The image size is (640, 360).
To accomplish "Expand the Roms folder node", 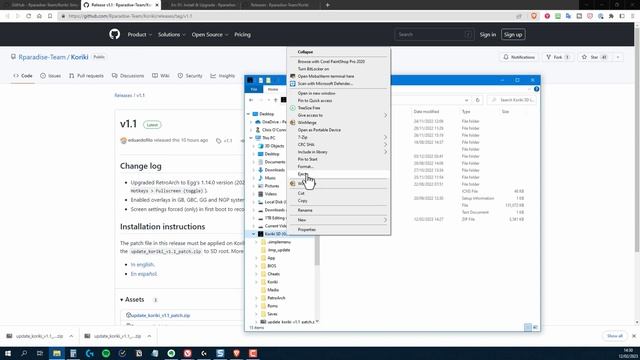I will point(257,306).
